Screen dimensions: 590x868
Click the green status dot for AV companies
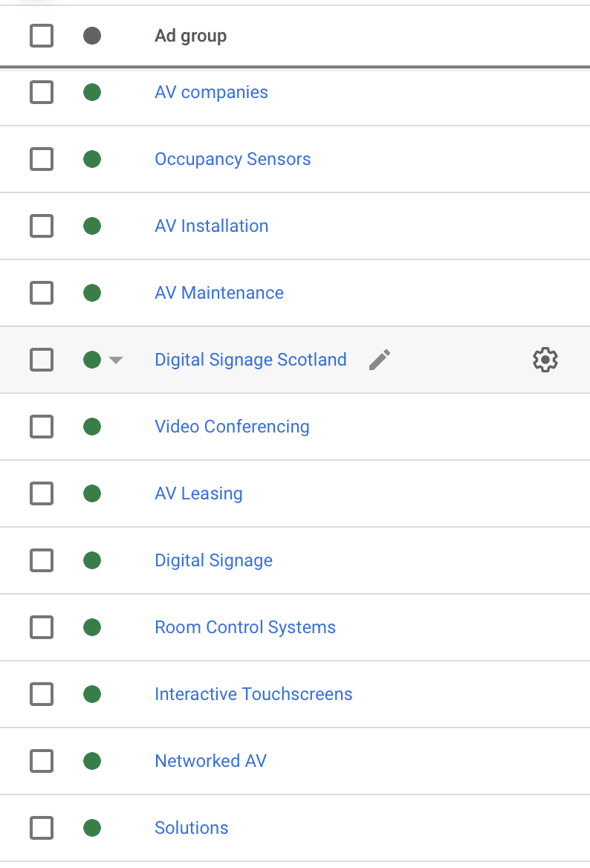(x=92, y=92)
